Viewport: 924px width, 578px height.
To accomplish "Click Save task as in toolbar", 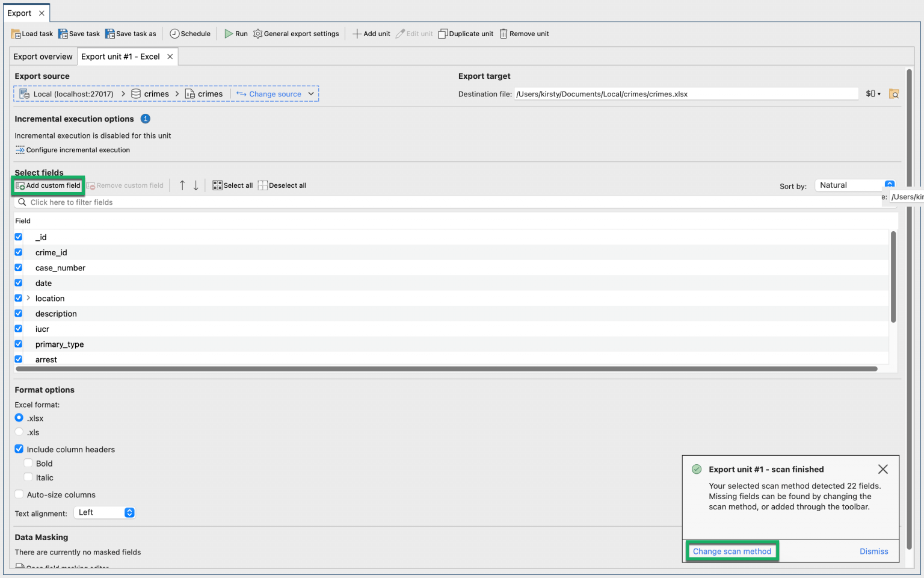I will [131, 34].
